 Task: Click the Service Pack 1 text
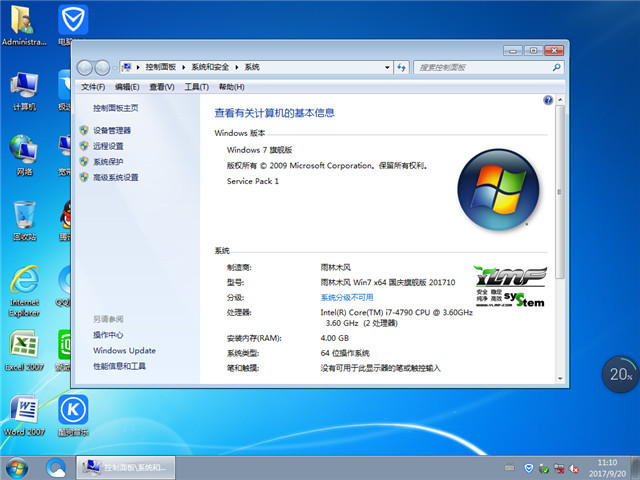coord(253,181)
